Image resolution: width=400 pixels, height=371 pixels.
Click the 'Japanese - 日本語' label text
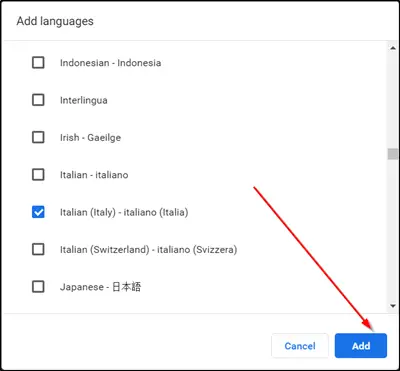click(x=100, y=287)
